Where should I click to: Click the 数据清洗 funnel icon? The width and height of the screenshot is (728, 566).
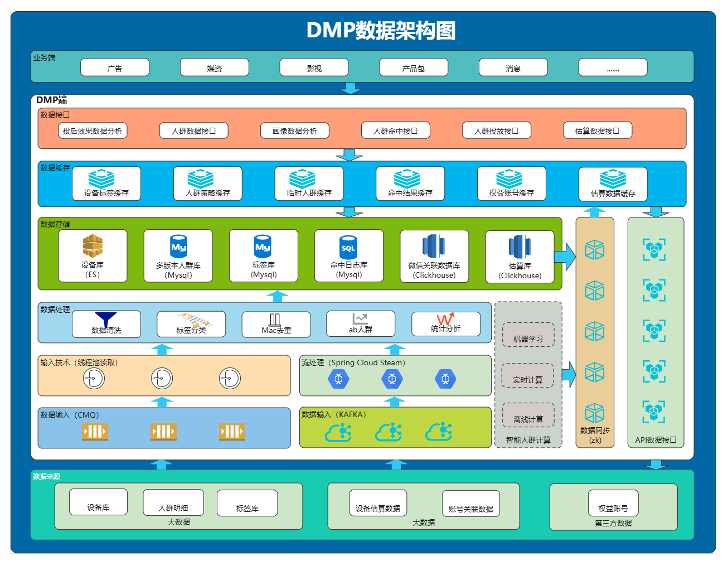click(105, 319)
